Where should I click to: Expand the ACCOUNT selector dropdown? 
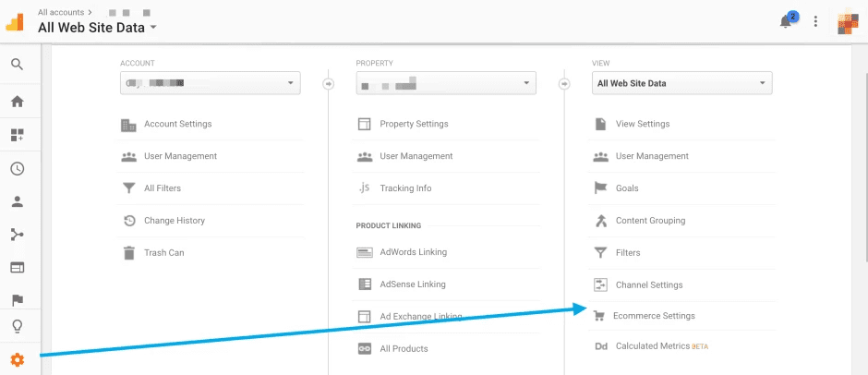tap(211, 83)
